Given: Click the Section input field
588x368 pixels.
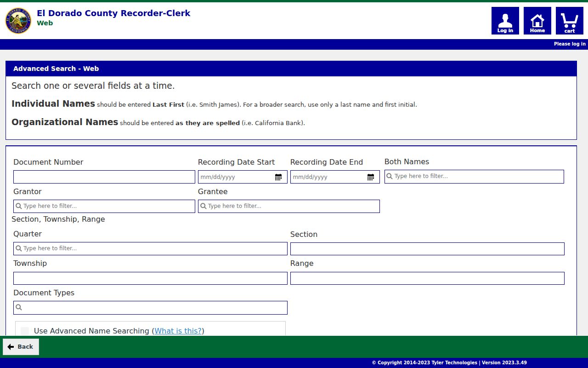Looking at the screenshot, I should [427, 249].
